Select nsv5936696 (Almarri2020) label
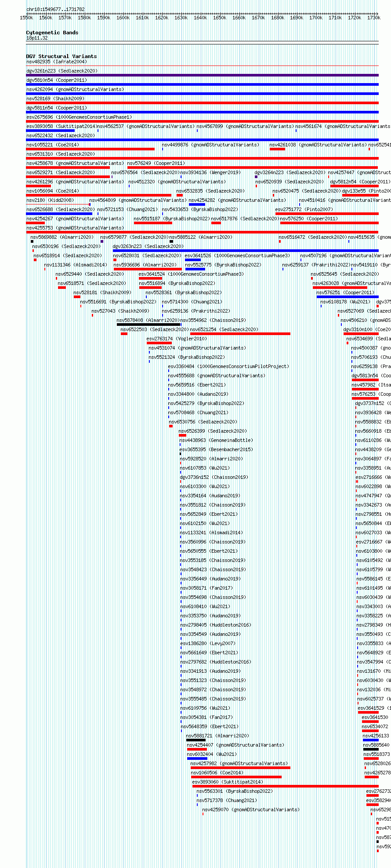 click(145, 265)
